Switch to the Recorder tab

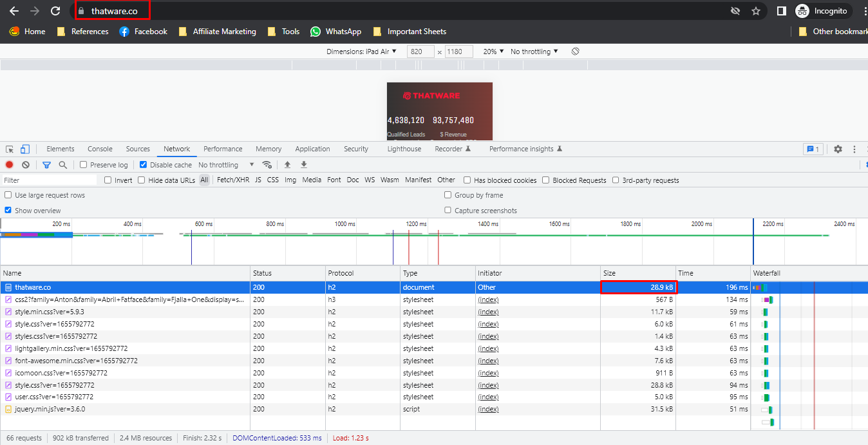pyautogui.click(x=453, y=149)
